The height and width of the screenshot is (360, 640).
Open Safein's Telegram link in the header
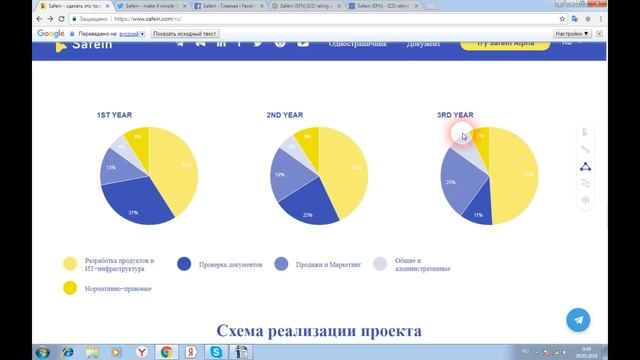pos(180,44)
